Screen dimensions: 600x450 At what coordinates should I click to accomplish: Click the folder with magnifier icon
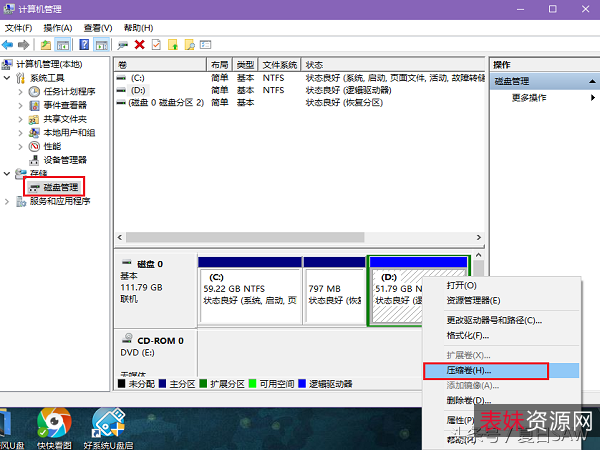[x=189, y=45]
